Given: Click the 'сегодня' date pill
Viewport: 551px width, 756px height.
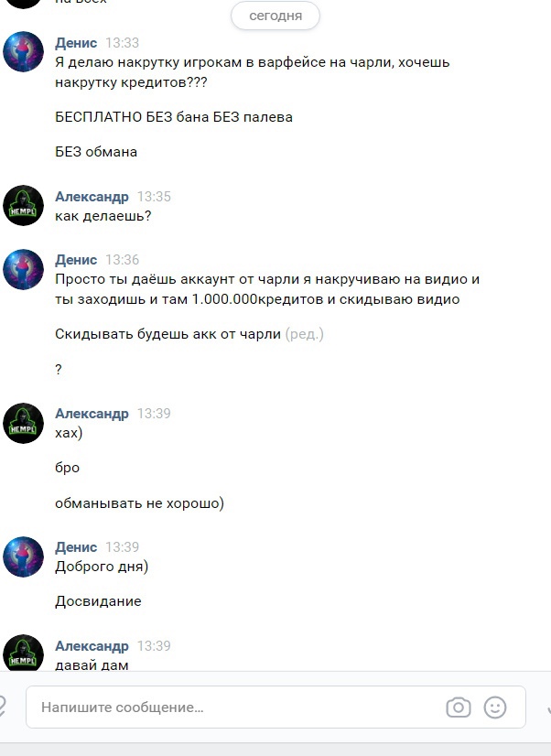Looking at the screenshot, I should point(275,16).
